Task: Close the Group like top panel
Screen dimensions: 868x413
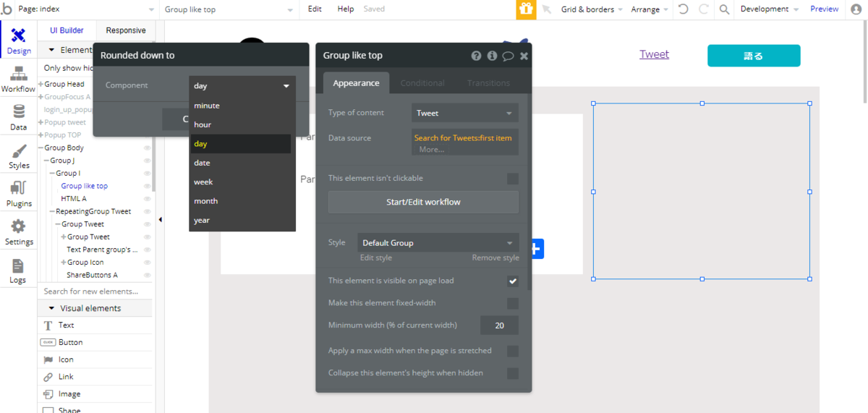Action: click(524, 56)
